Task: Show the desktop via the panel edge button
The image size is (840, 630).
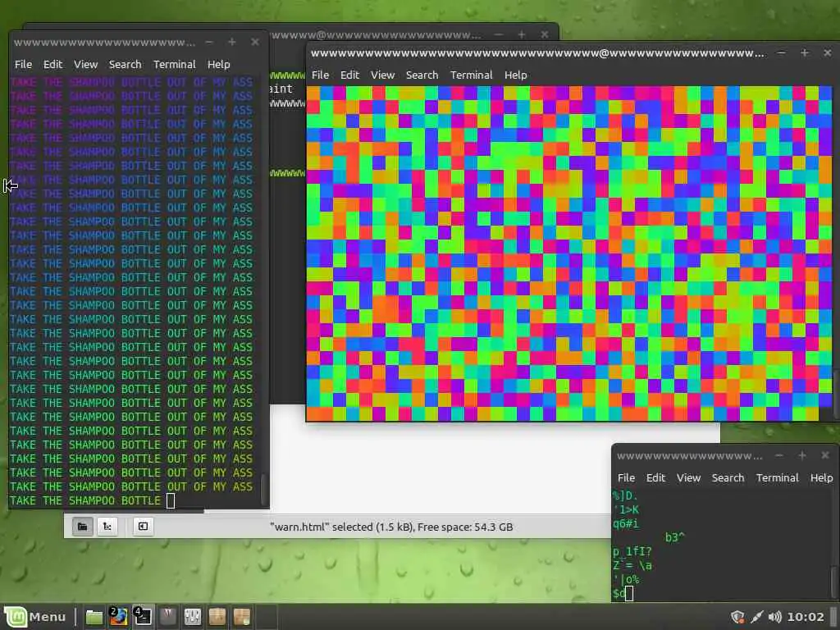Action: click(834, 617)
